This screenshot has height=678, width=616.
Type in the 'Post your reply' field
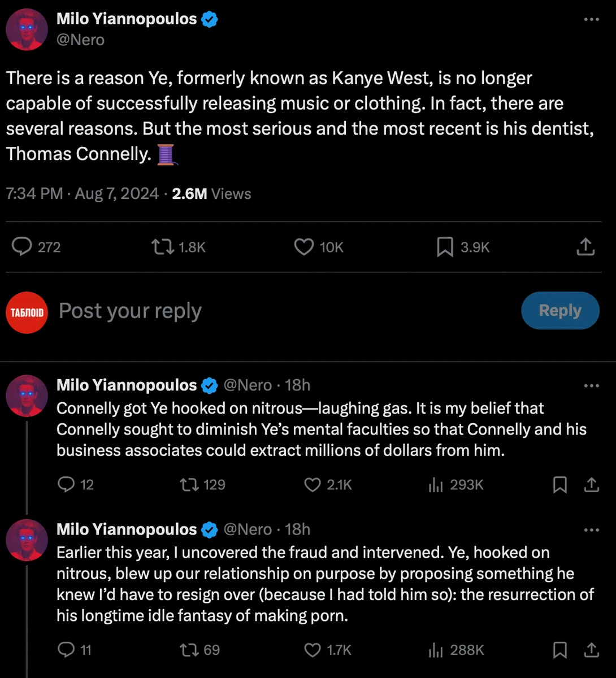(283, 311)
